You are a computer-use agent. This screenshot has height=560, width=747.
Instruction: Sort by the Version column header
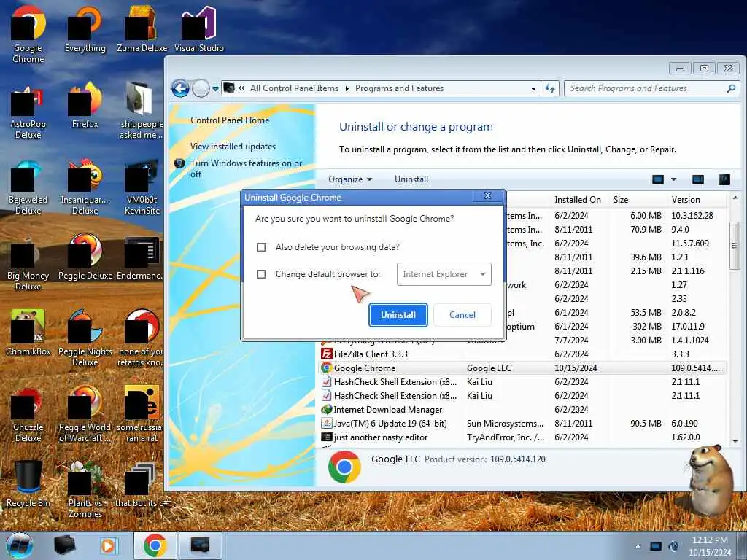pos(686,200)
